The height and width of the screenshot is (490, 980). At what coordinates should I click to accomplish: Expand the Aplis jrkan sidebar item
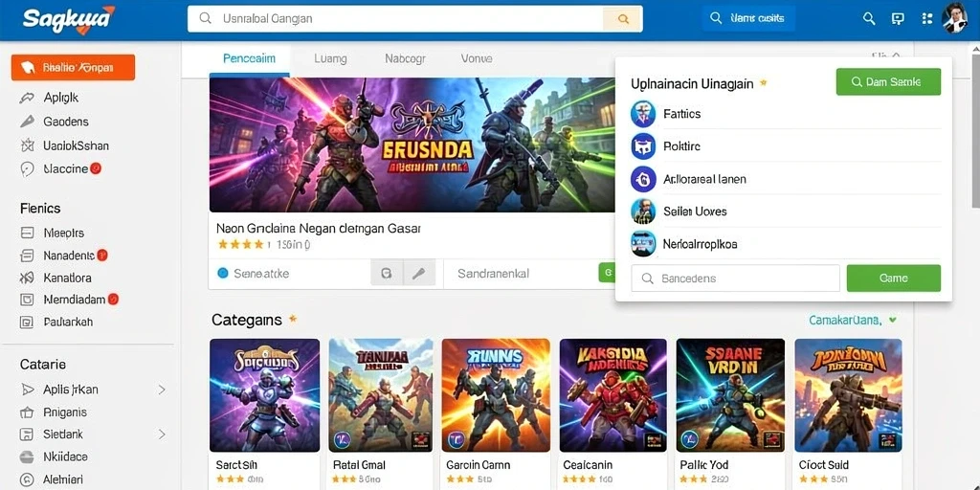[x=161, y=390]
